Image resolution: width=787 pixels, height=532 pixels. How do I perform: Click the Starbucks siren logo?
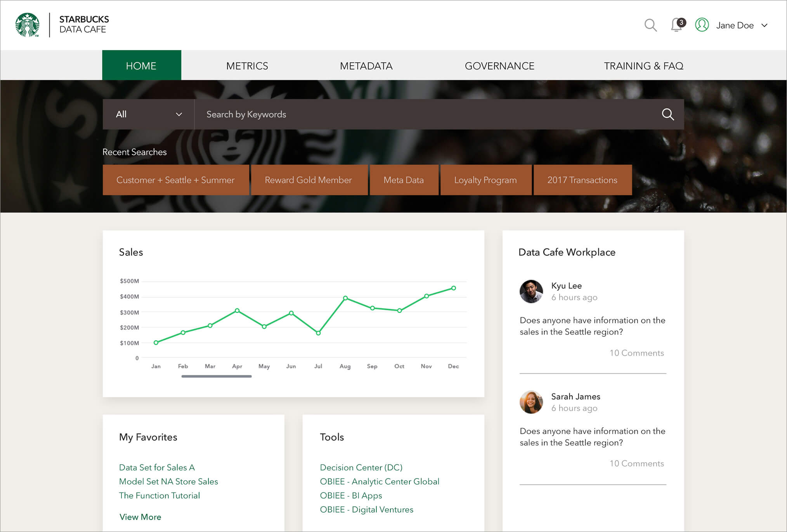pyautogui.click(x=27, y=25)
